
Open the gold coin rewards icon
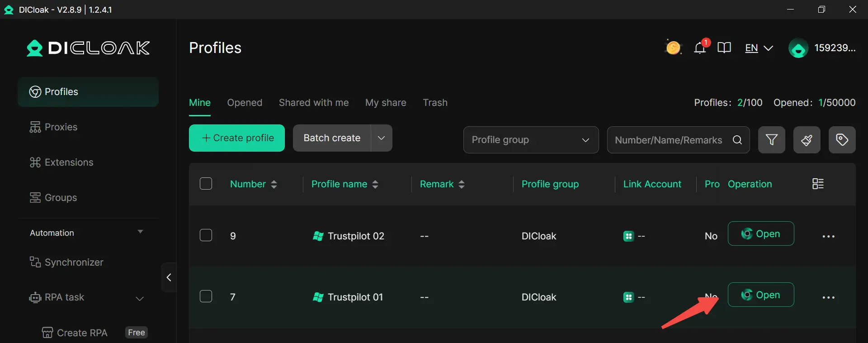[673, 48]
